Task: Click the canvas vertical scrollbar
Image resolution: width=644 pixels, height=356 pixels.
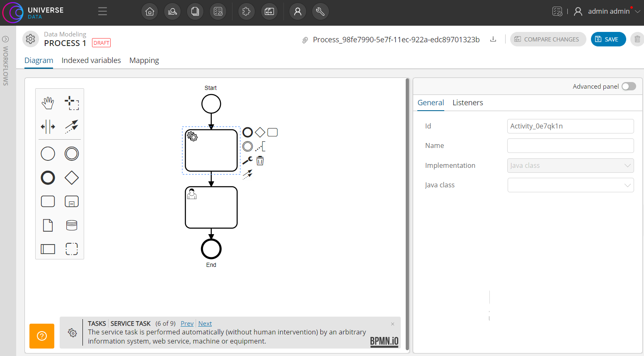Action: coord(407,215)
